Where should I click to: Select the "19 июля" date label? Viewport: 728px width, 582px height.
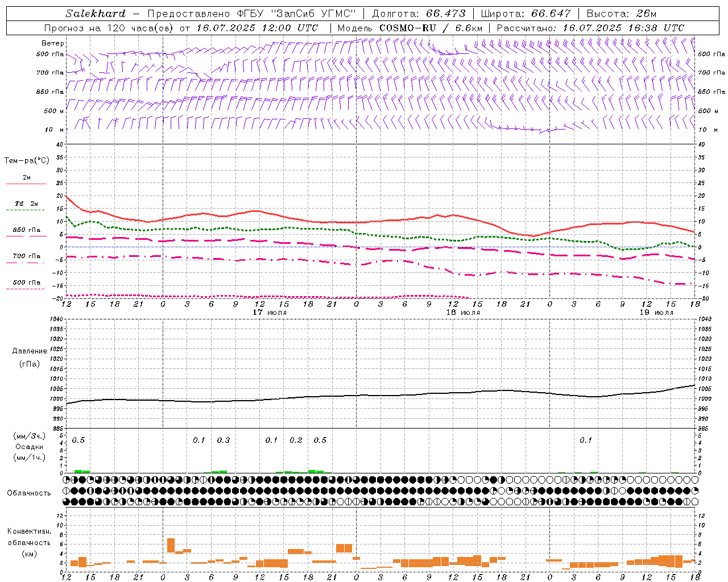[x=656, y=312]
